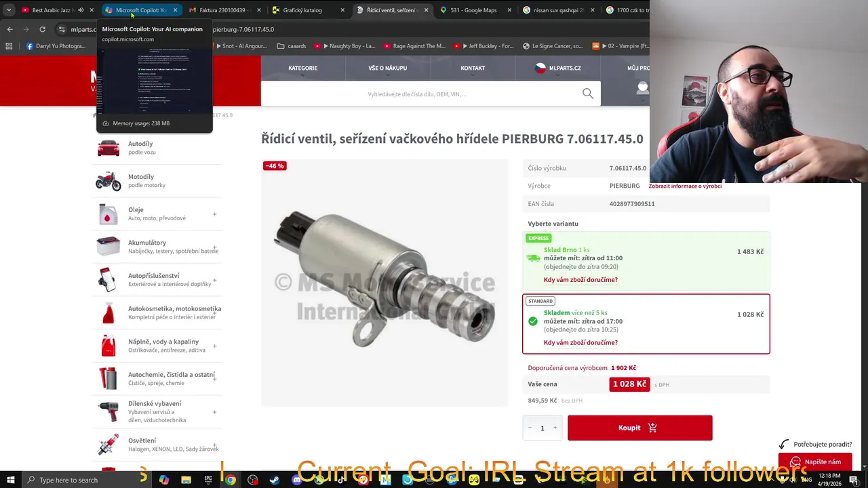
Task: Click the Czech flag icon next to MLPARTS.CZ
Action: pos(540,68)
